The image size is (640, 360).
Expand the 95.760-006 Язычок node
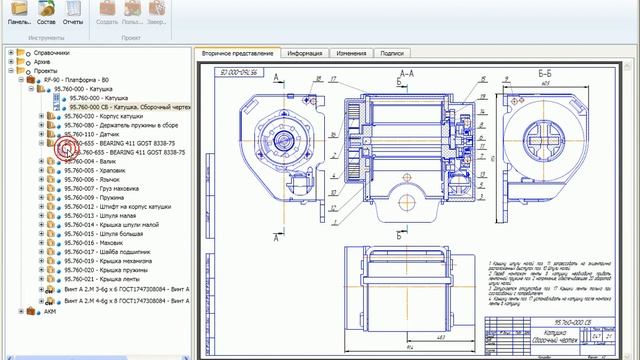point(41,179)
